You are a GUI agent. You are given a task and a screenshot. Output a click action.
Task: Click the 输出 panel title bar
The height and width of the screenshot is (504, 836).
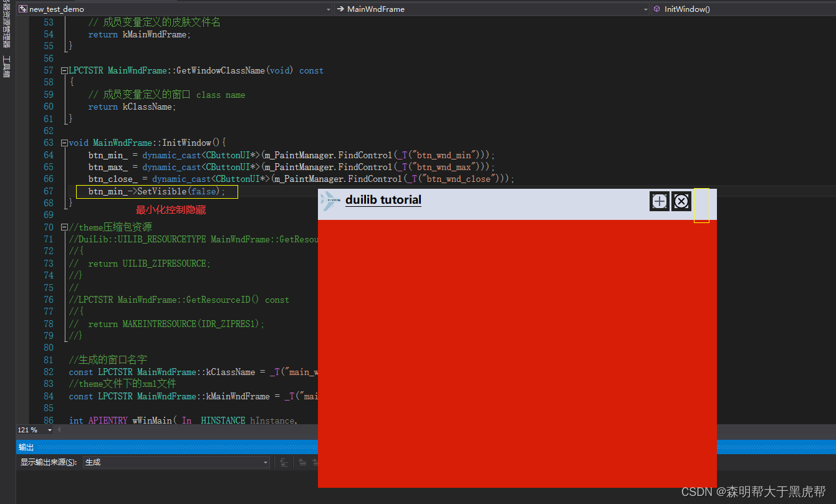click(167, 447)
